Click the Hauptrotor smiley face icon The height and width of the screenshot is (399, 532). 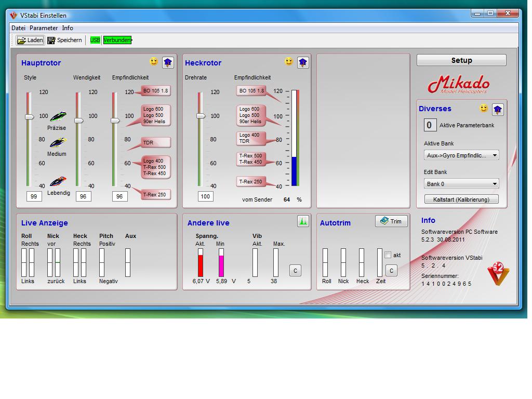click(x=154, y=61)
